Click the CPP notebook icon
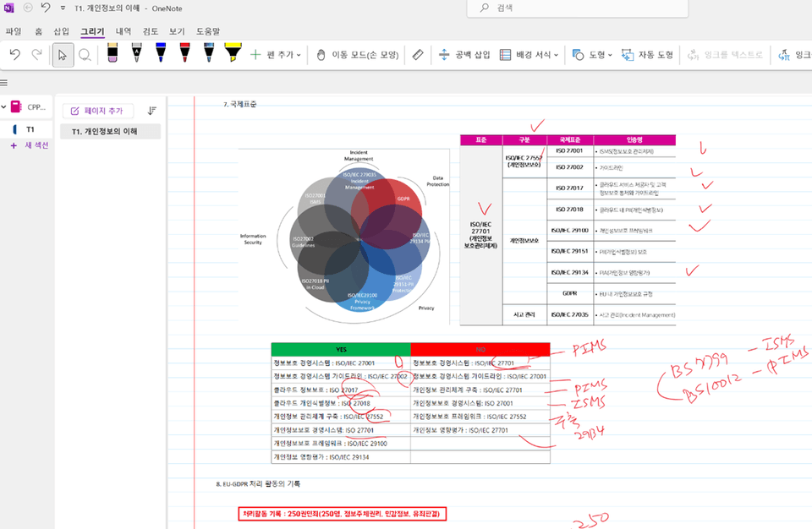Screen dimensions: 812x529 click(16, 106)
